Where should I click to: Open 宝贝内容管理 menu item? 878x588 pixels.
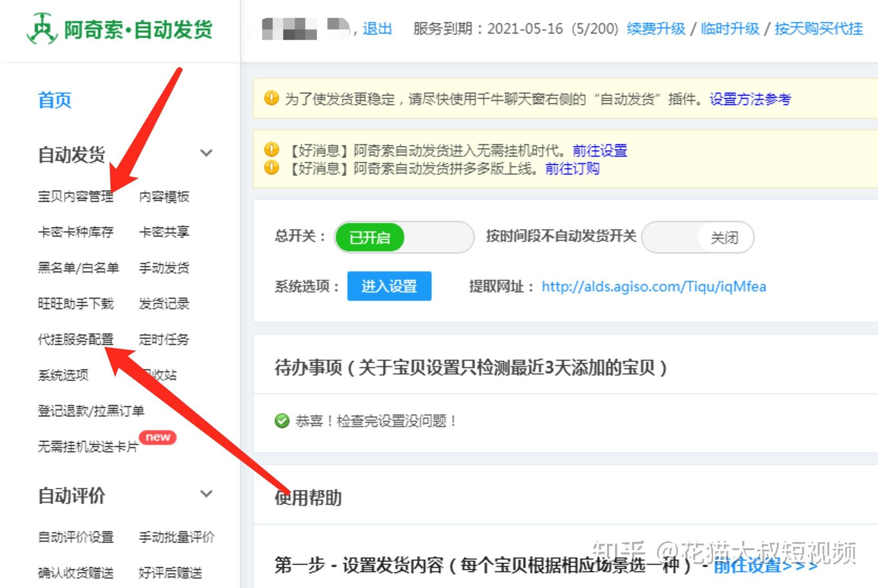point(76,197)
